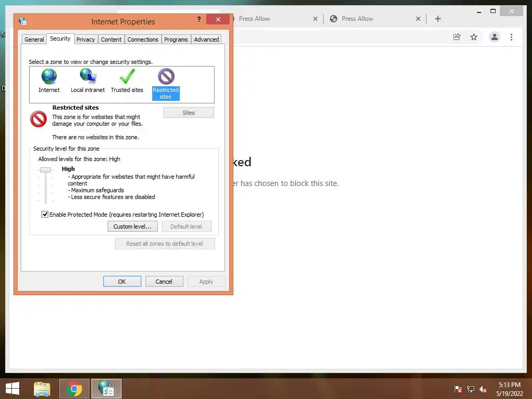The width and height of the screenshot is (532, 399).
Task: Open Action Center flag icon
Action: pyautogui.click(x=458, y=389)
